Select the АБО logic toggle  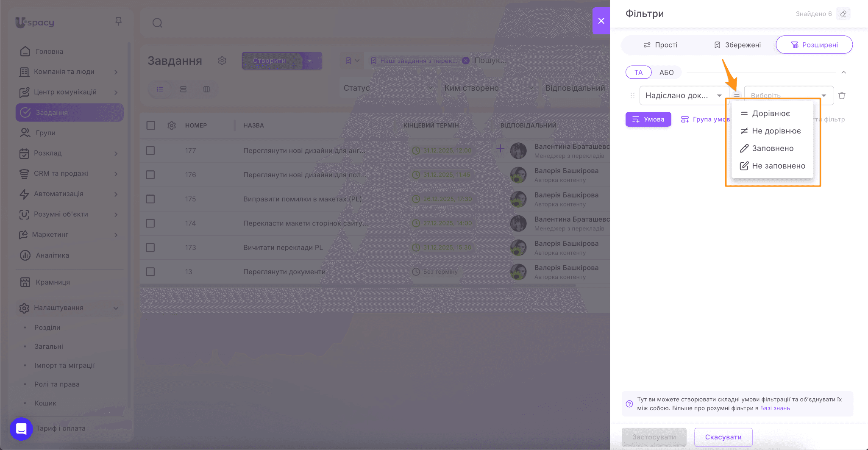point(666,72)
